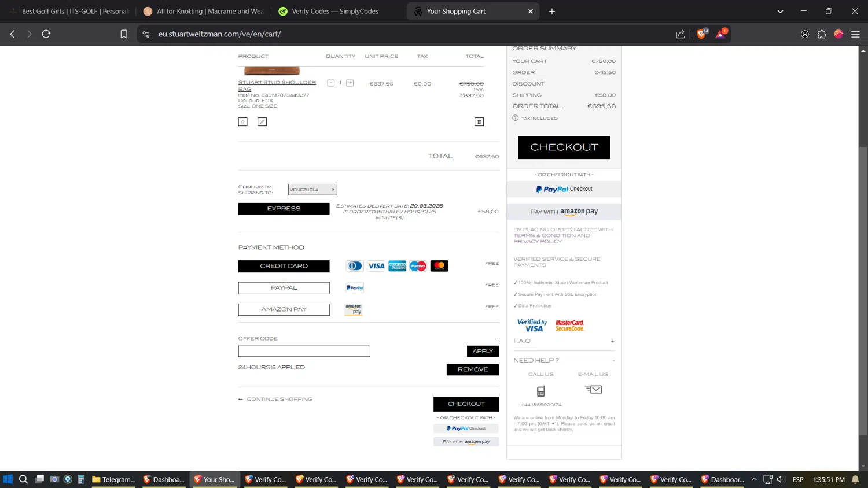Reload the cart page

click(x=46, y=34)
